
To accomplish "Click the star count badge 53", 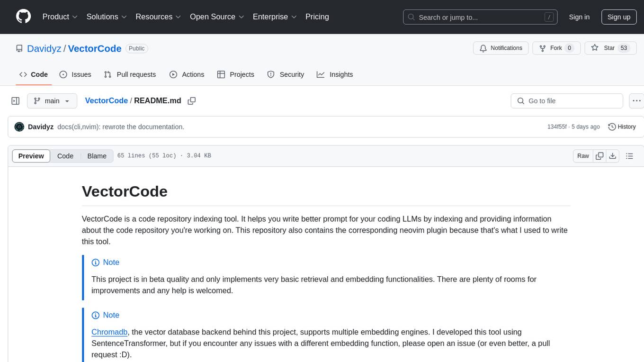I will pyautogui.click(x=624, y=48).
